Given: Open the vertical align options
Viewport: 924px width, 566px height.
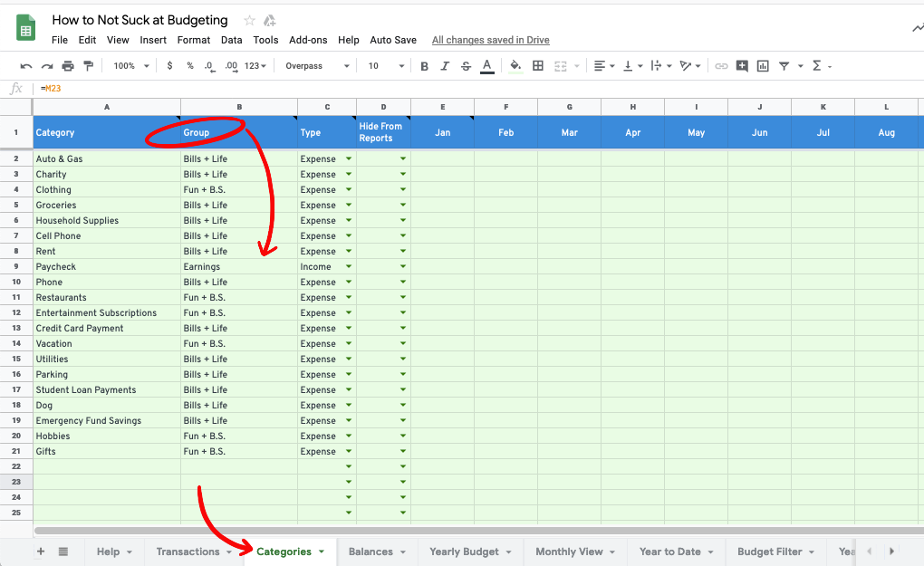Looking at the screenshot, I should click(x=632, y=66).
